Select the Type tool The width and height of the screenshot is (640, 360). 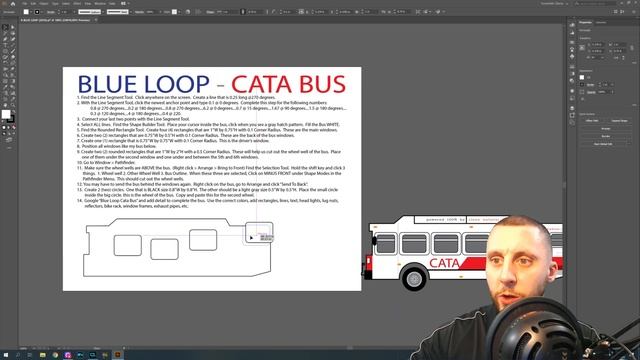coord(5,45)
